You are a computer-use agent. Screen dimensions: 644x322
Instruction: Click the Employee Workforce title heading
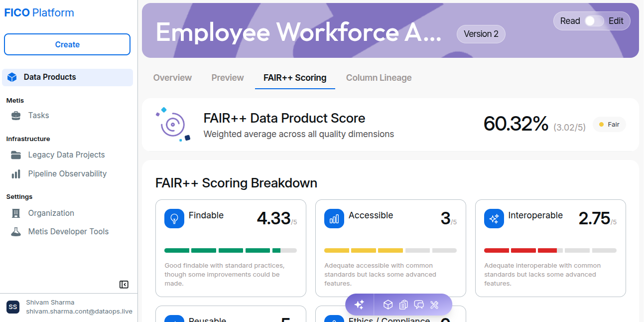pos(298,33)
